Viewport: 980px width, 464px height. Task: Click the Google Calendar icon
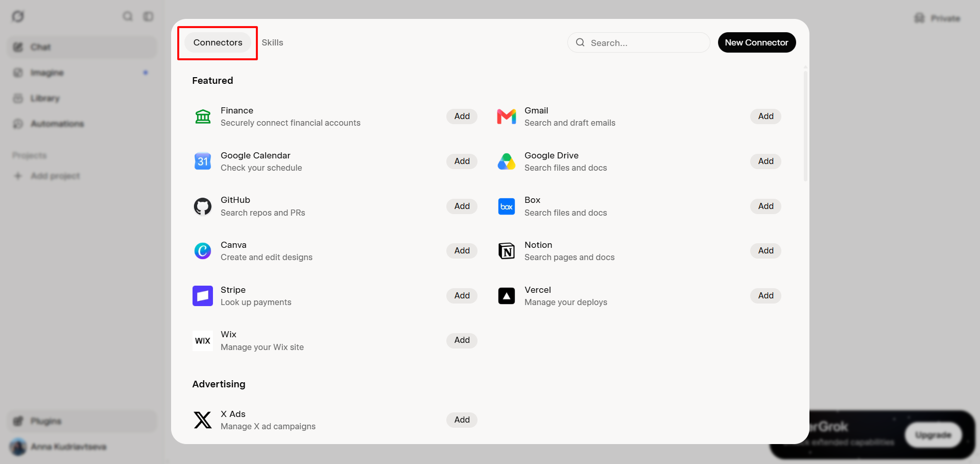(x=203, y=161)
